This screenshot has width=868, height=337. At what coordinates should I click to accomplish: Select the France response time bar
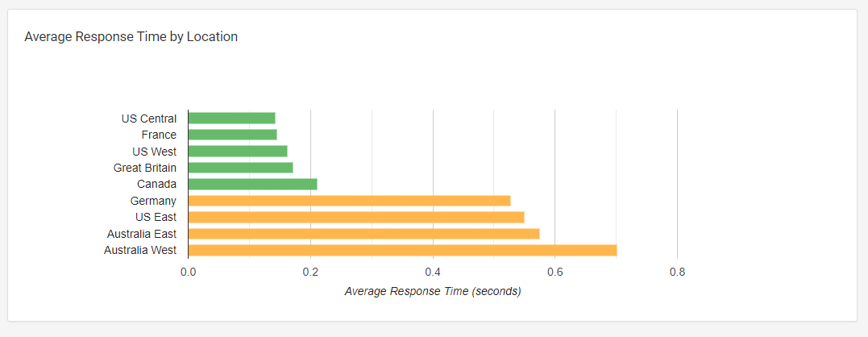pyautogui.click(x=233, y=135)
